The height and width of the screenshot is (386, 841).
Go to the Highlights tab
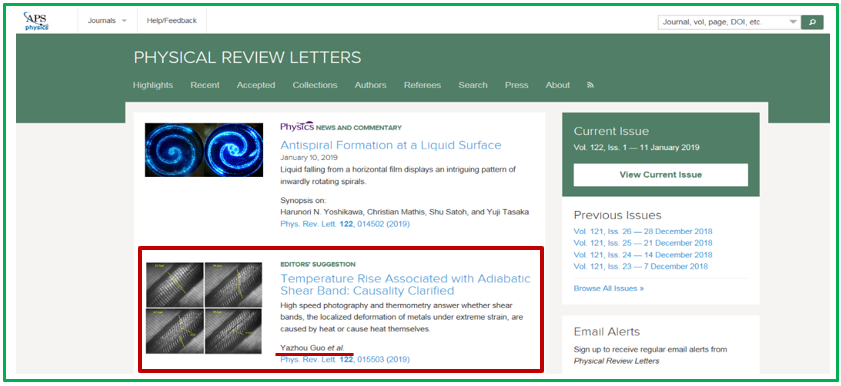point(153,85)
